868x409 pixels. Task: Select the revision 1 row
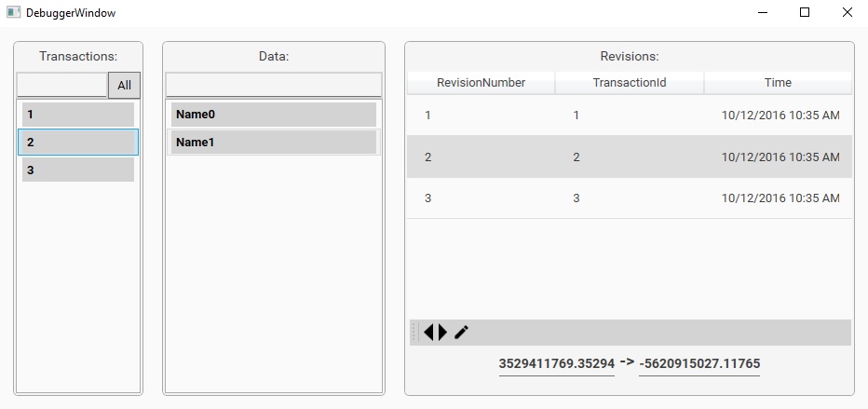pyautogui.click(x=629, y=116)
